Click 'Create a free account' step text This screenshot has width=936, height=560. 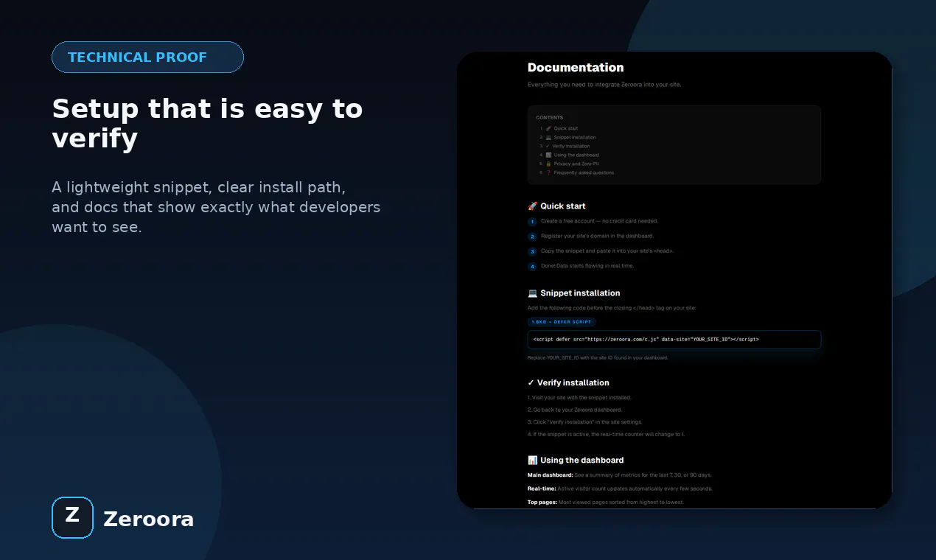pos(599,221)
